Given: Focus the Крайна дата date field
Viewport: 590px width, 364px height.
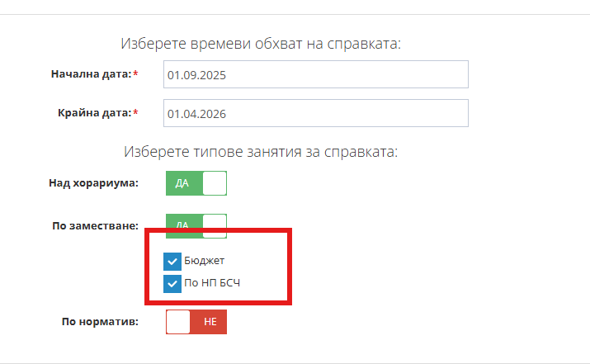Looking at the screenshot, I should [316, 113].
